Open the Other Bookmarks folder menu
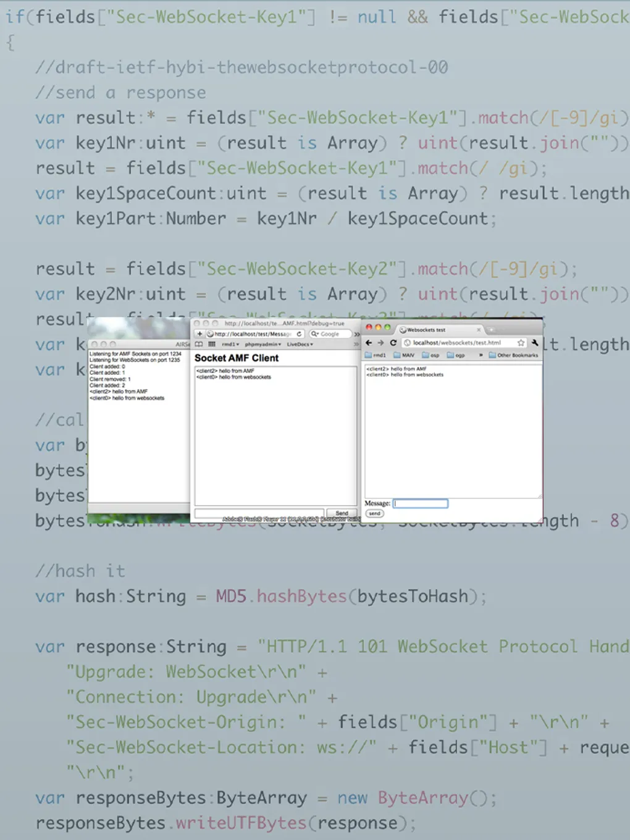Viewport: 630px width, 840px height. pos(513,355)
